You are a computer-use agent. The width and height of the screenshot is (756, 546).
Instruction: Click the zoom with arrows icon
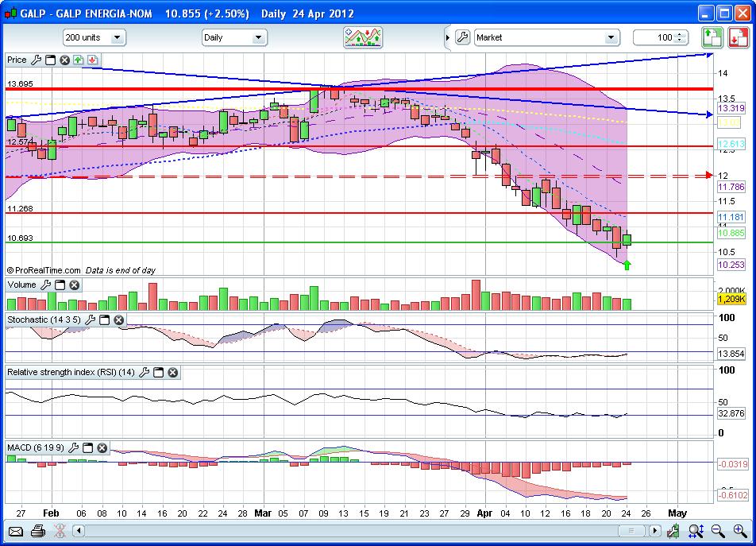696,532
